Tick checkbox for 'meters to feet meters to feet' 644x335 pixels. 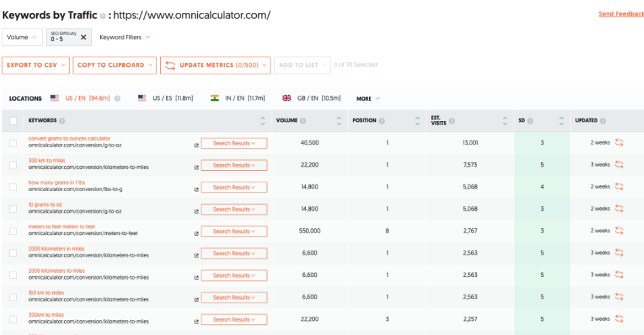13,231
